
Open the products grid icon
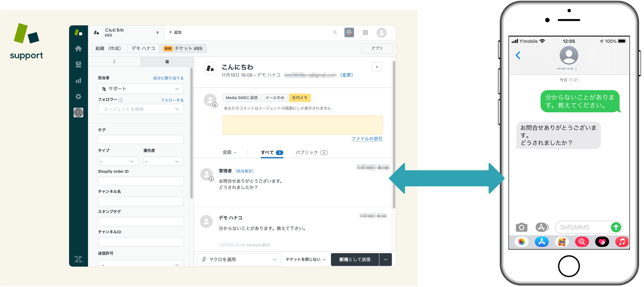(365, 32)
